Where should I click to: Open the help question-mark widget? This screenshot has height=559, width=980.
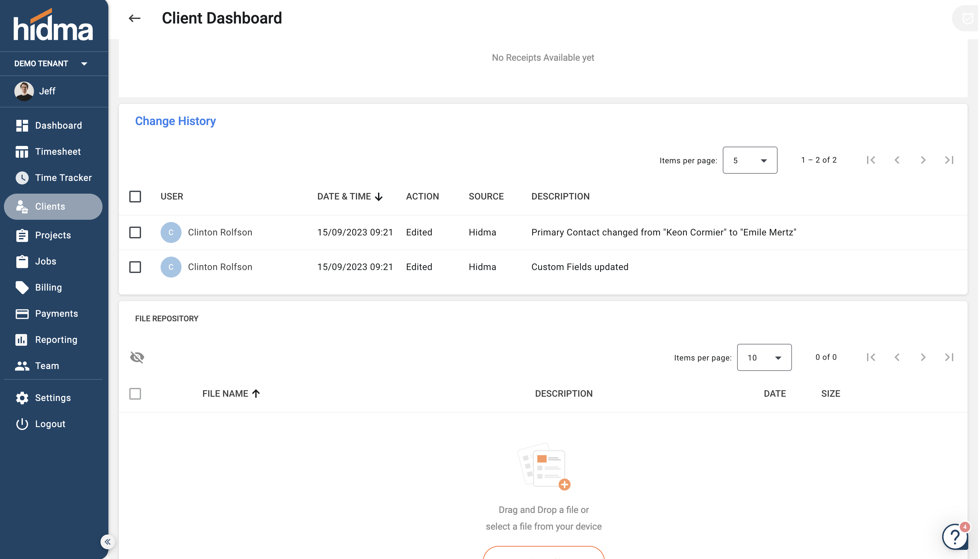[x=955, y=536]
